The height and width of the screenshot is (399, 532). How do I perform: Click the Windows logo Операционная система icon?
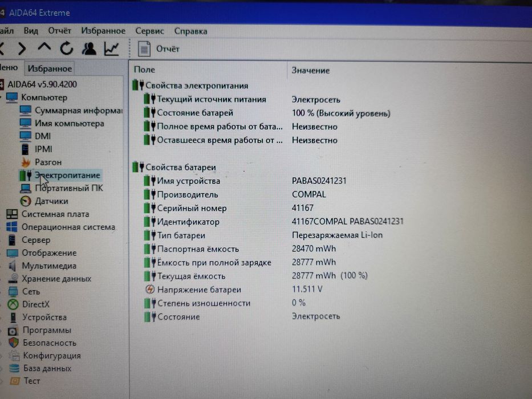click(x=12, y=227)
